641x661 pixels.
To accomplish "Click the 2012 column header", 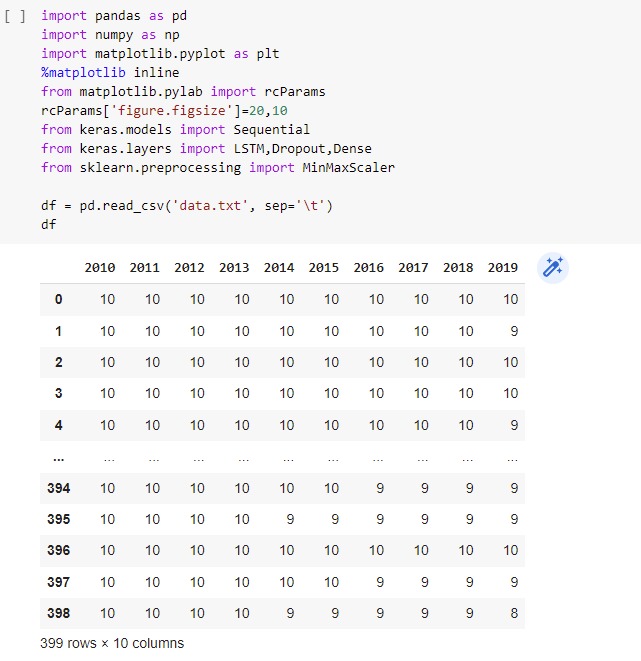I will pos(189,268).
